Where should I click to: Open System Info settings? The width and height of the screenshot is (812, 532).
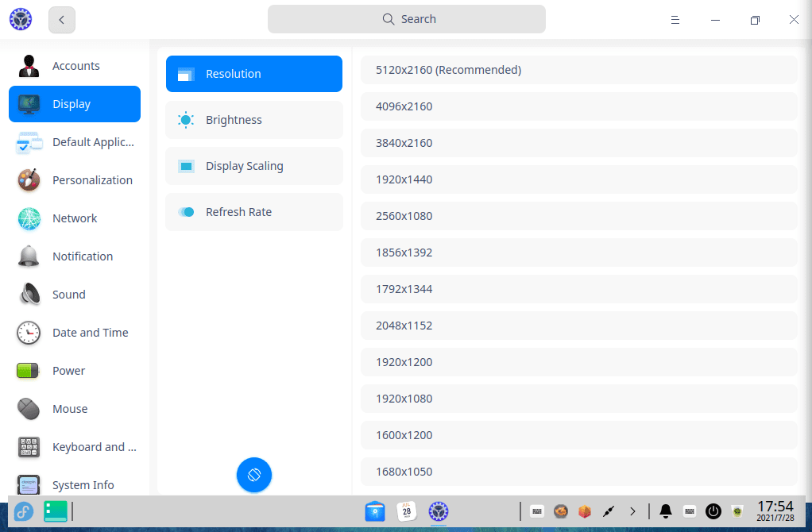pos(75,485)
